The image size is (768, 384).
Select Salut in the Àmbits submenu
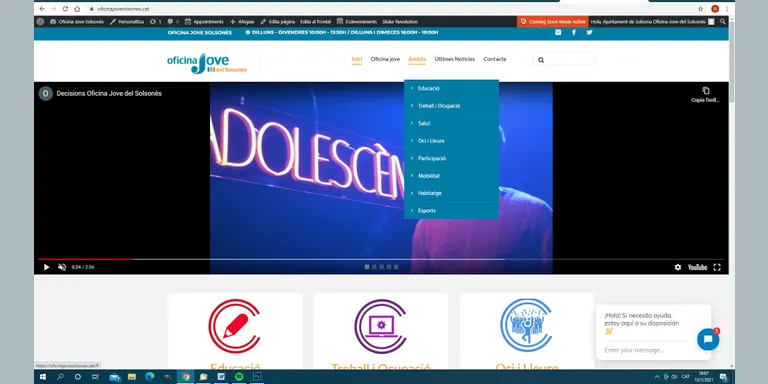pos(451,123)
